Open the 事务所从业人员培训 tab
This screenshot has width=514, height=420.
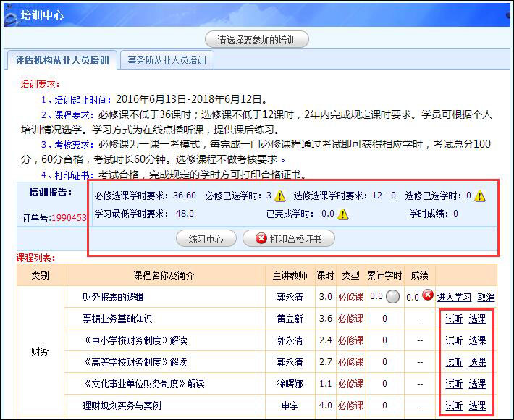167,60
